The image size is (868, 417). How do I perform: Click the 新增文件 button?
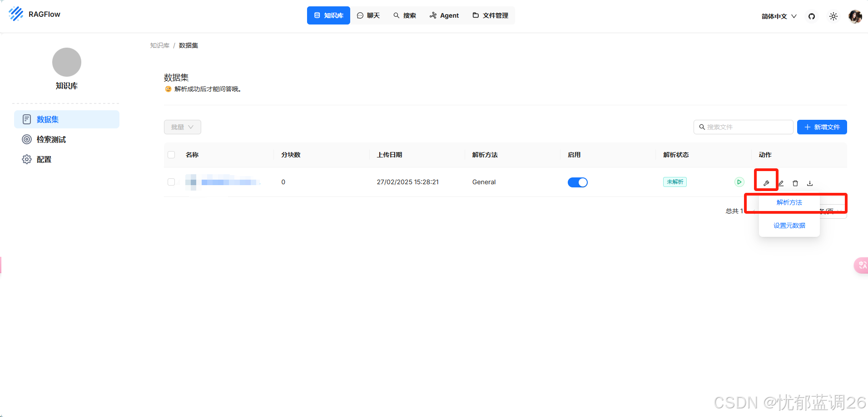(822, 127)
